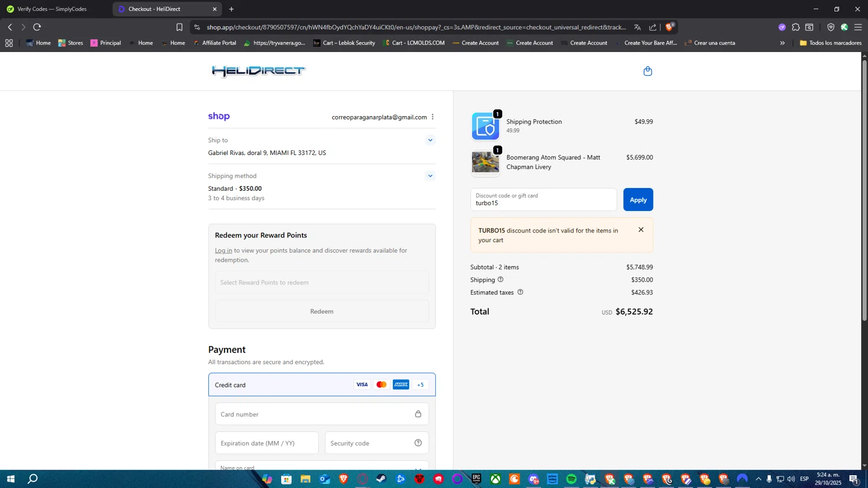Open the Cart – Leblok Security bookmark

[x=344, y=43]
